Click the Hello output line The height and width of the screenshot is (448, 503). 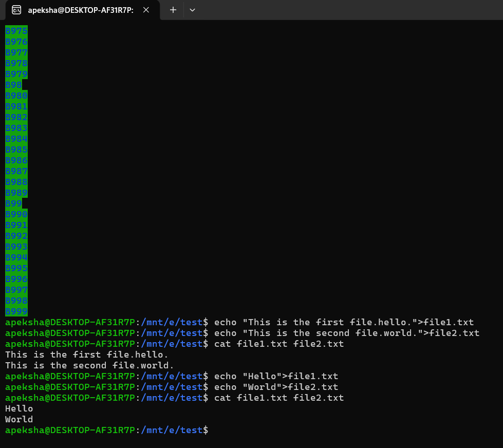click(18, 408)
